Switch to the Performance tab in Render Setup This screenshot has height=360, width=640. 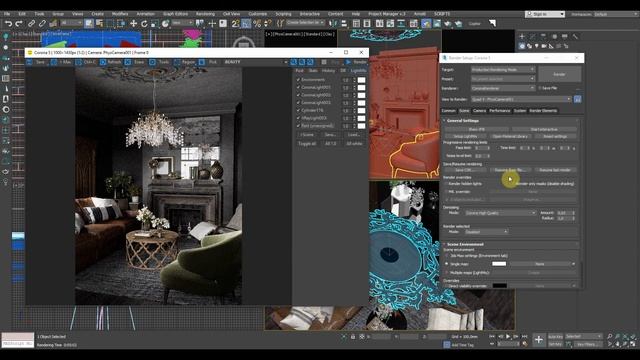(500, 111)
